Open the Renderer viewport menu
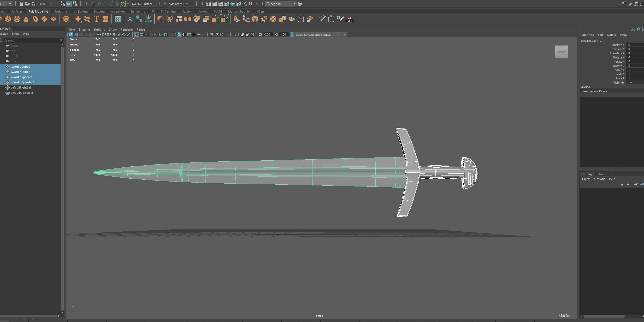Image resolution: width=644 pixels, height=322 pixels. [x=127, y=30]
